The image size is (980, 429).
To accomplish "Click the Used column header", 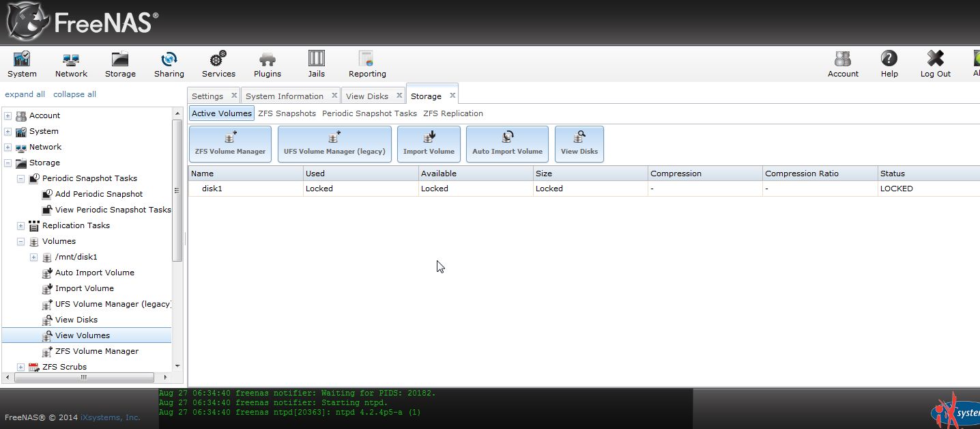I will tap(361, 174).
